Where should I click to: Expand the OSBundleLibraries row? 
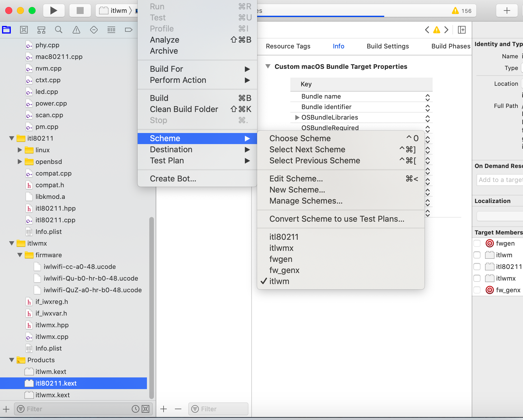[x=297, y=118]
